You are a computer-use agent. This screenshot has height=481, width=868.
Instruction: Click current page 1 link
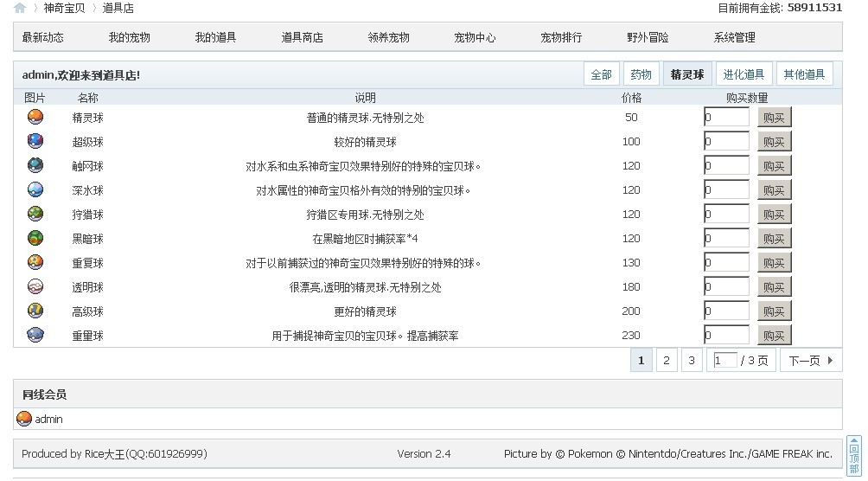pyautogui.click(x=641, y=360)
